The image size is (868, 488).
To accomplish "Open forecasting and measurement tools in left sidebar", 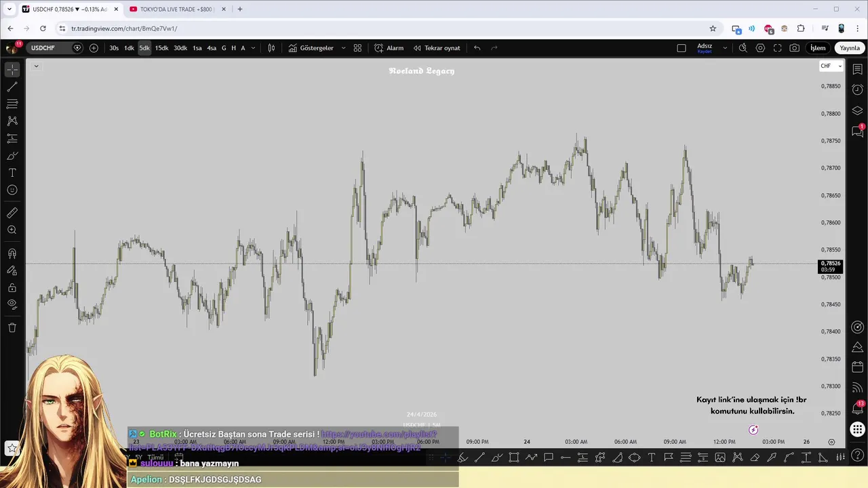I will [12, 138].
